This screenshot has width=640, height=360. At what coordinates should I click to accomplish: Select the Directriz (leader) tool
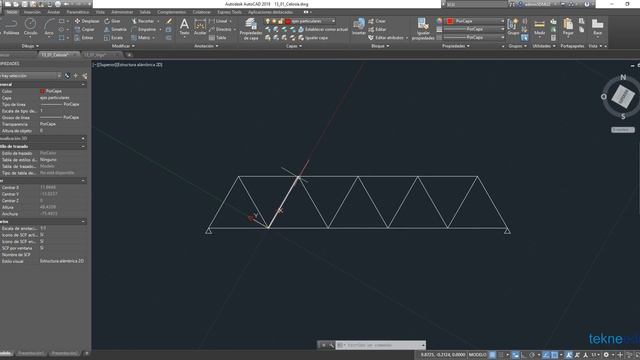(x=221, y=29)
